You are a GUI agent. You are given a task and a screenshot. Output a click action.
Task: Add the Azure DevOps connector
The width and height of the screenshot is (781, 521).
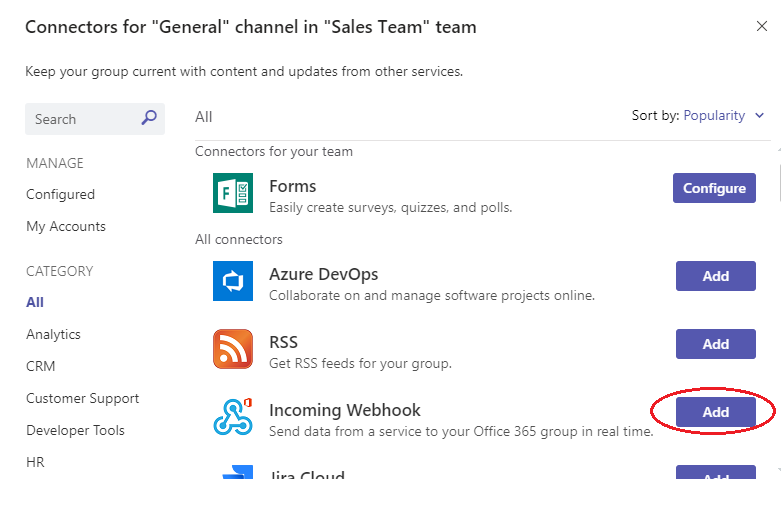click(716, 276)
